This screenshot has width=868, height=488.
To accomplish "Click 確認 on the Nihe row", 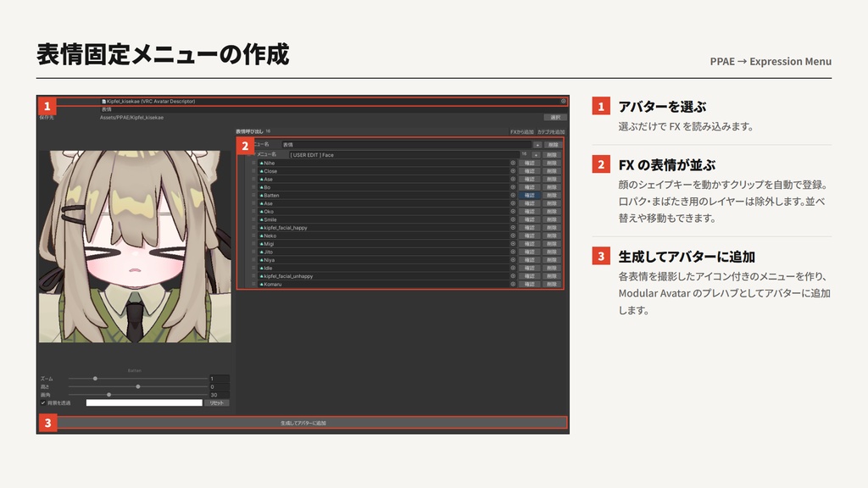I will coord(530,164).
